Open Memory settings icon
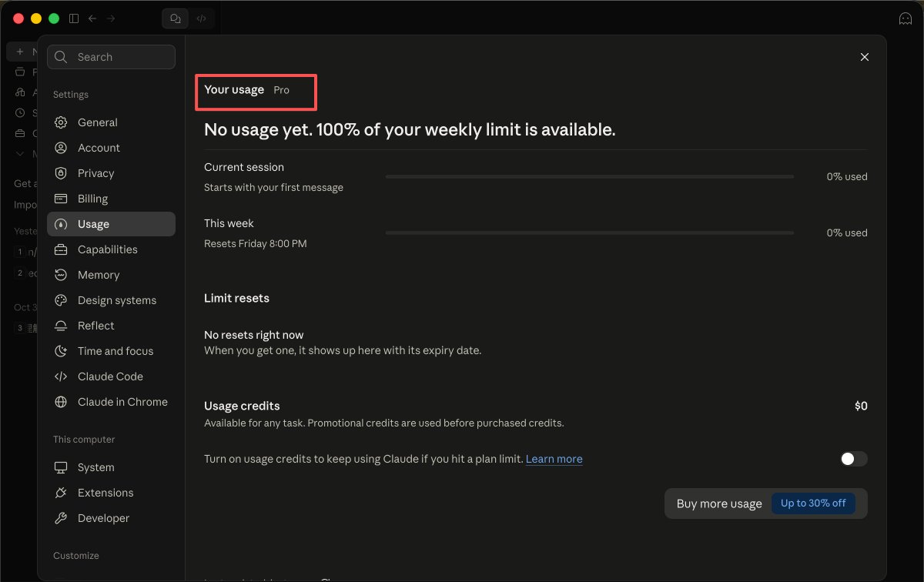This screenshot has width=924, height=582. click(x=62, y=275)
